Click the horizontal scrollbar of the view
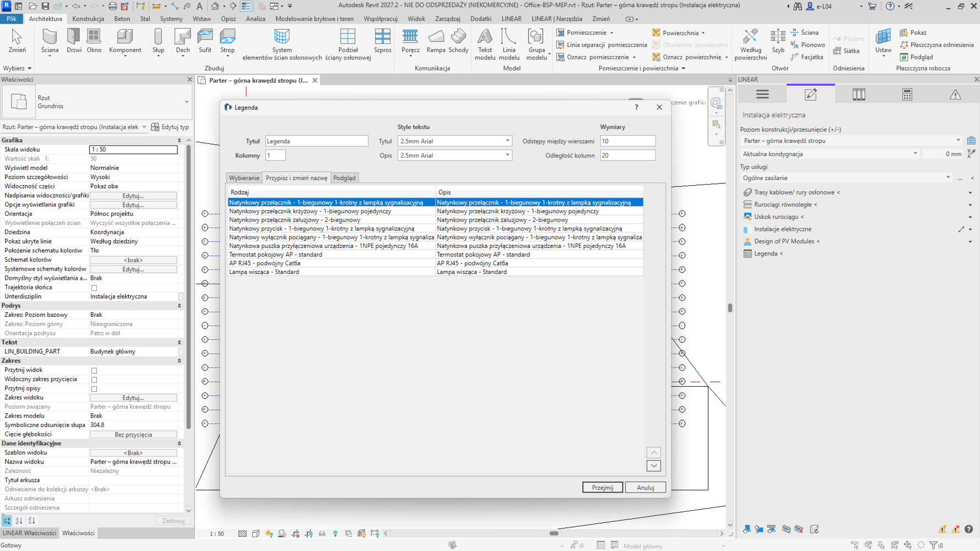980x551 pixels. coord(554,533)
